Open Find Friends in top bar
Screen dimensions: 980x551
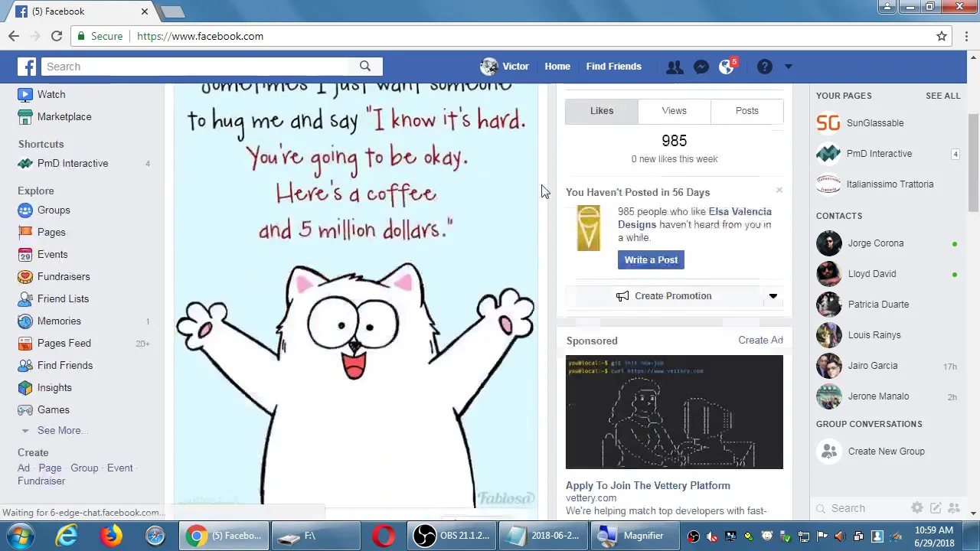[613, 67]
